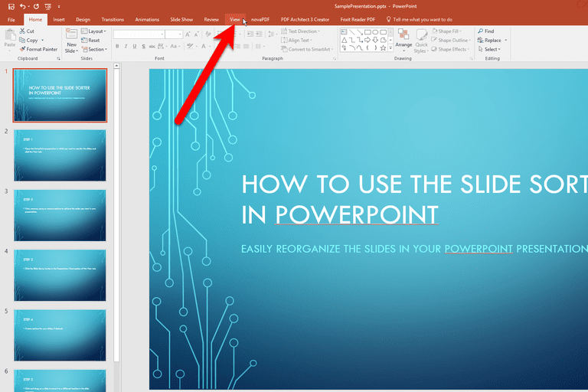Switch to the Insert tab

pyautogui.click(x=59, y=19)
